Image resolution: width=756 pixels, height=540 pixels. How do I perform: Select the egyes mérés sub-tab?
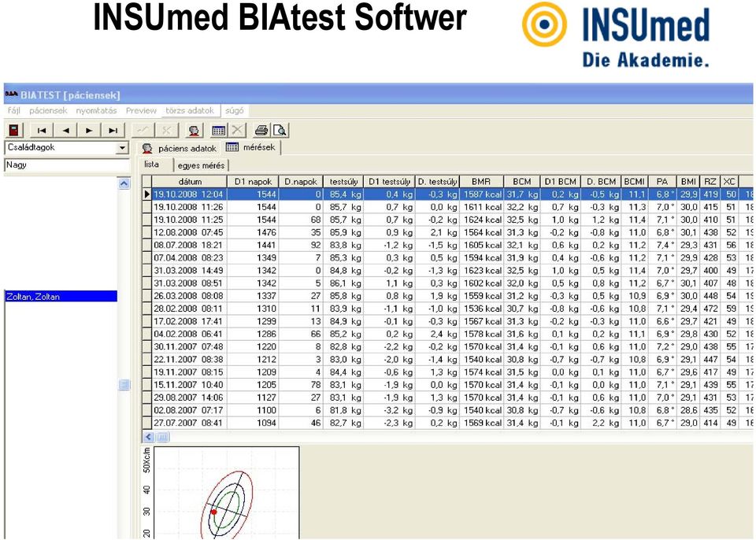(201, 165)
